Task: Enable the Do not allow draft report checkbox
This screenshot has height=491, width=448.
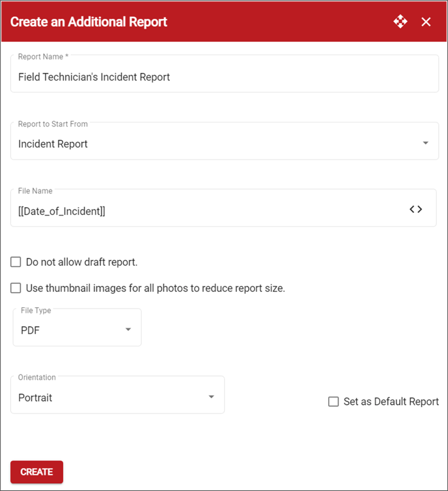Action: [x=16, y=262]
